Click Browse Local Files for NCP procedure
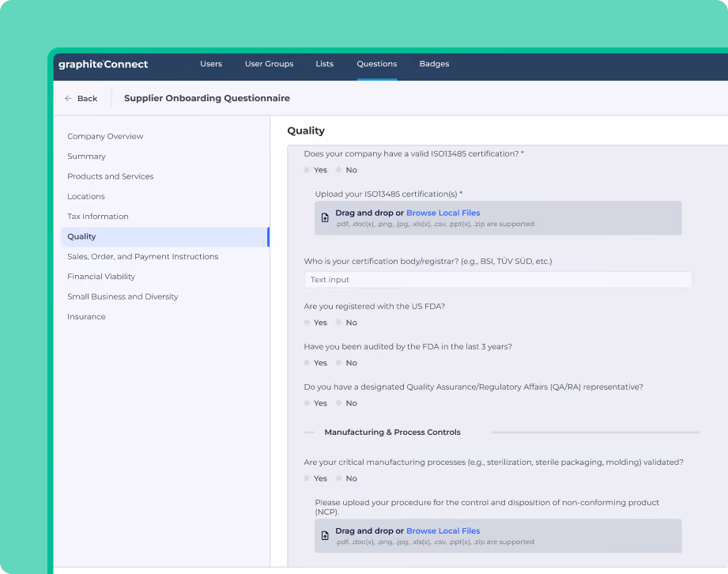 coord(443,531)
